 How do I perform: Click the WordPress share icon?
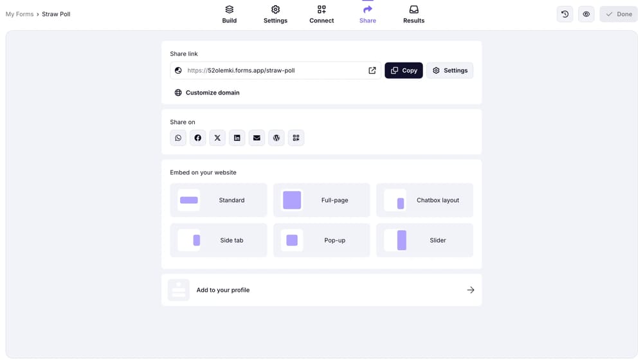point(276,138)
